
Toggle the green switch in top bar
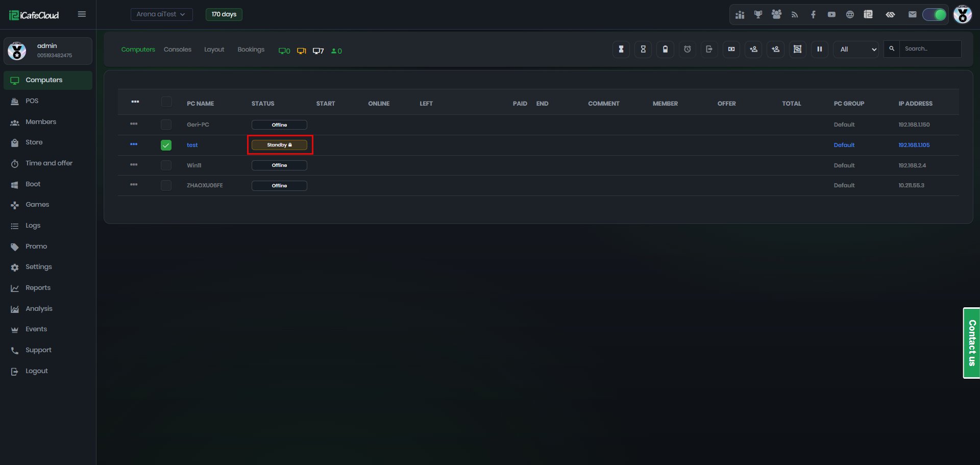click(935, 15)
